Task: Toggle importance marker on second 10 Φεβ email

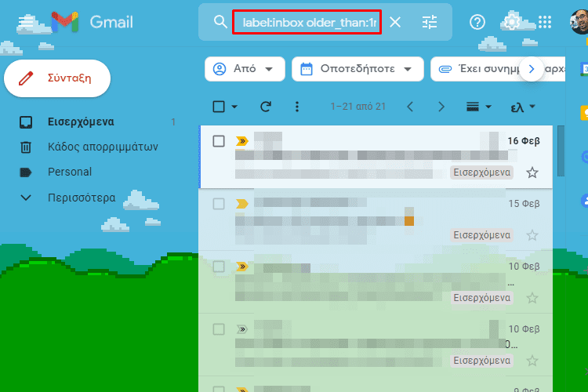Action: pos(242,329)
